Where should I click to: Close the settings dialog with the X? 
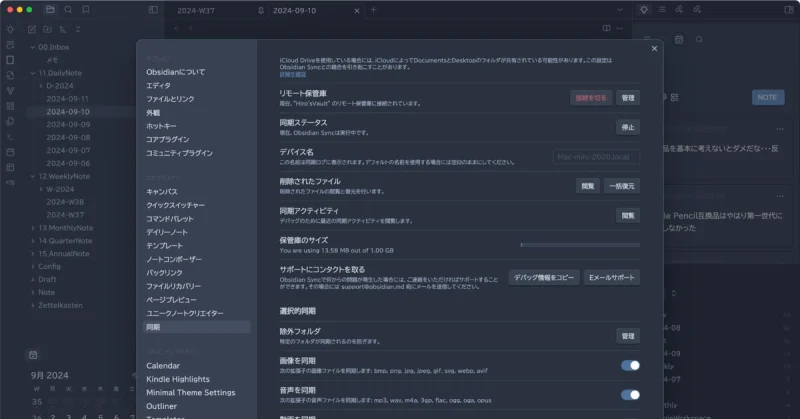pyautogui.click(x=654, y=48)
